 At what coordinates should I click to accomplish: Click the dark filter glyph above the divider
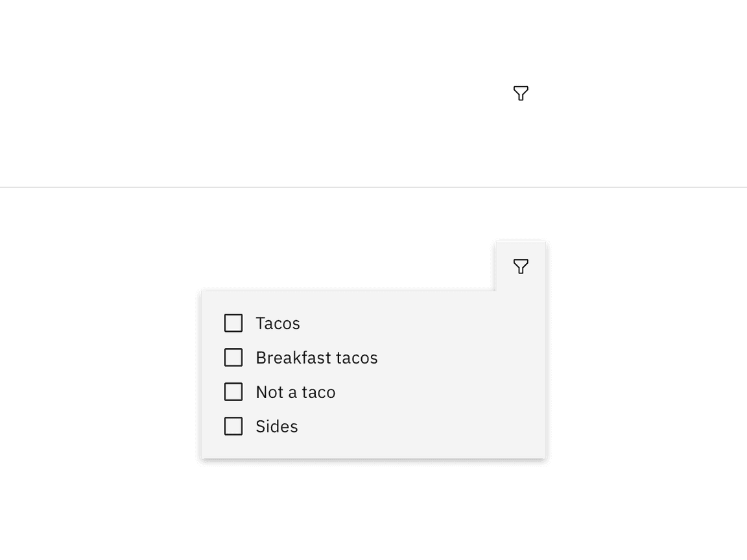pyautogui.click(x=521, y=93)
